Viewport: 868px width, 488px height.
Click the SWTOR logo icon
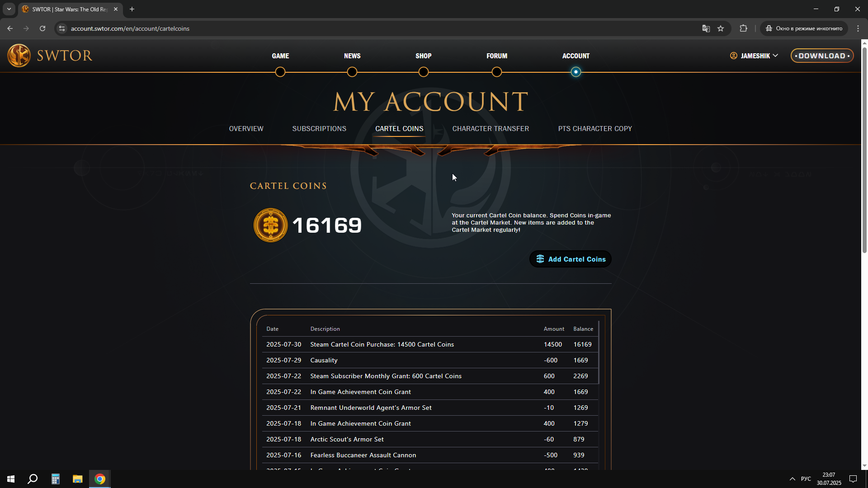pyautogui.click(x=19, y=56)
